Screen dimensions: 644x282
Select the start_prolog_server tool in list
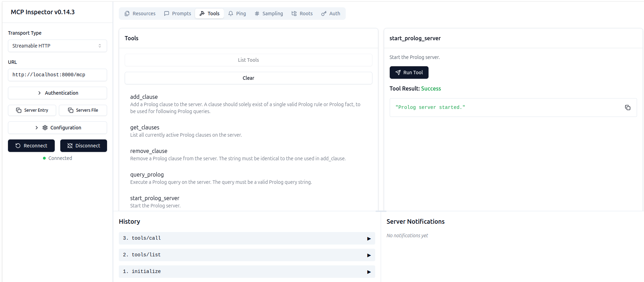248,202
